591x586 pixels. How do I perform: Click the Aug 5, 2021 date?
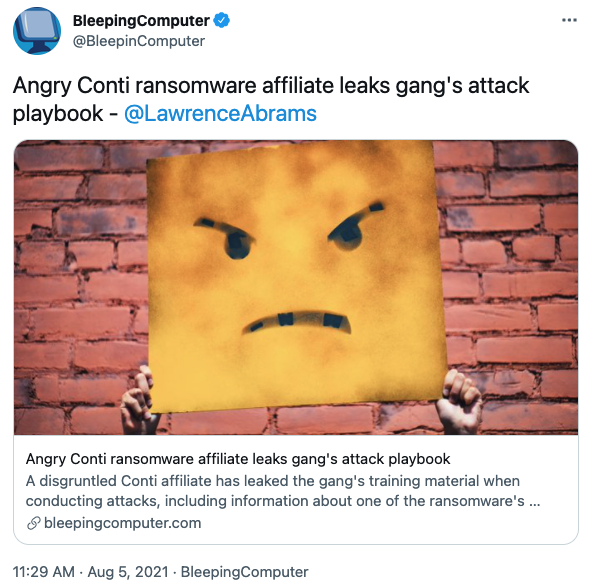(x=128, y=572)
